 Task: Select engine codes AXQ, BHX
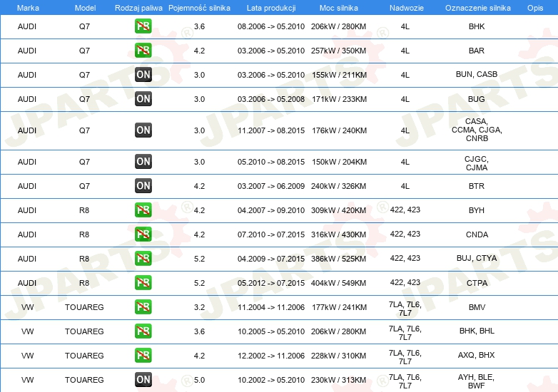476,355
